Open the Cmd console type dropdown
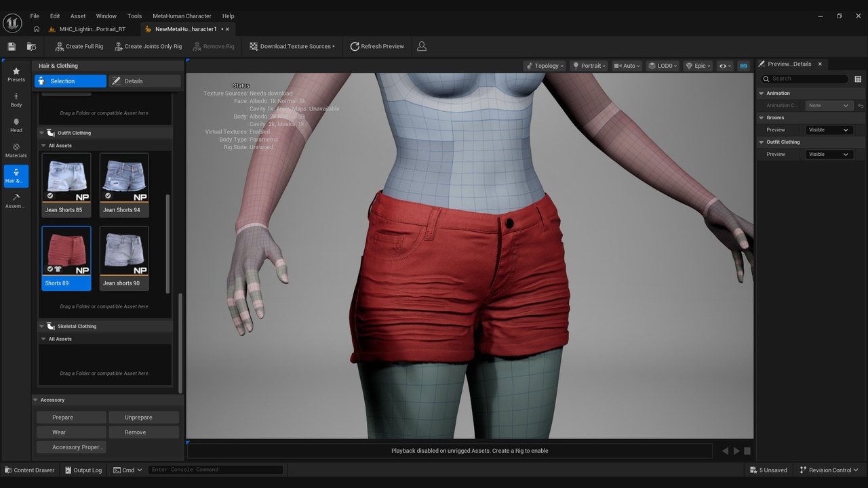 127,470
